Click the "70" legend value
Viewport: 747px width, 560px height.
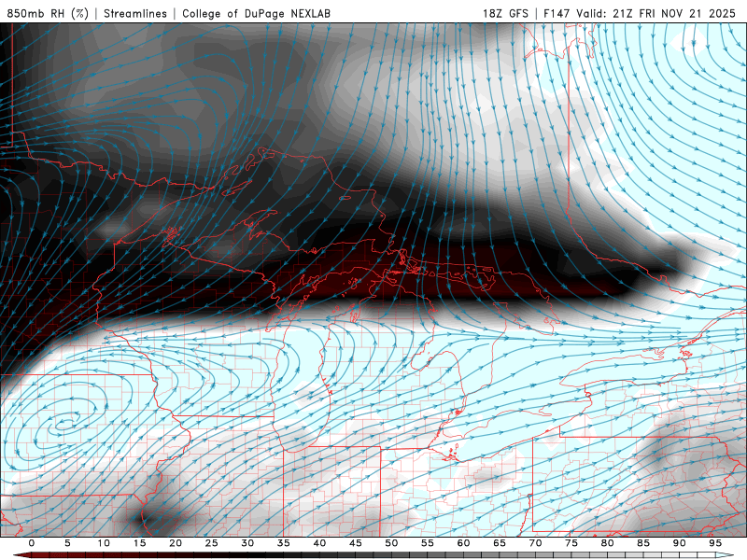[535, 543]
